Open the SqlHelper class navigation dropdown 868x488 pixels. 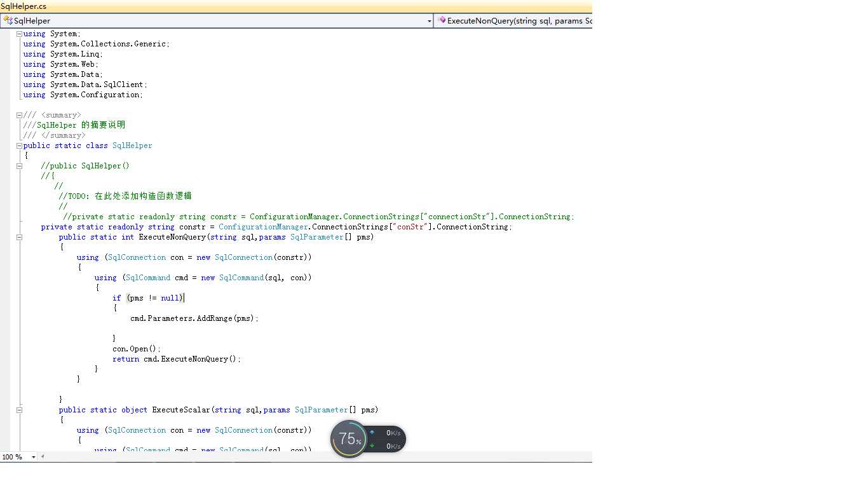[430, 21]
